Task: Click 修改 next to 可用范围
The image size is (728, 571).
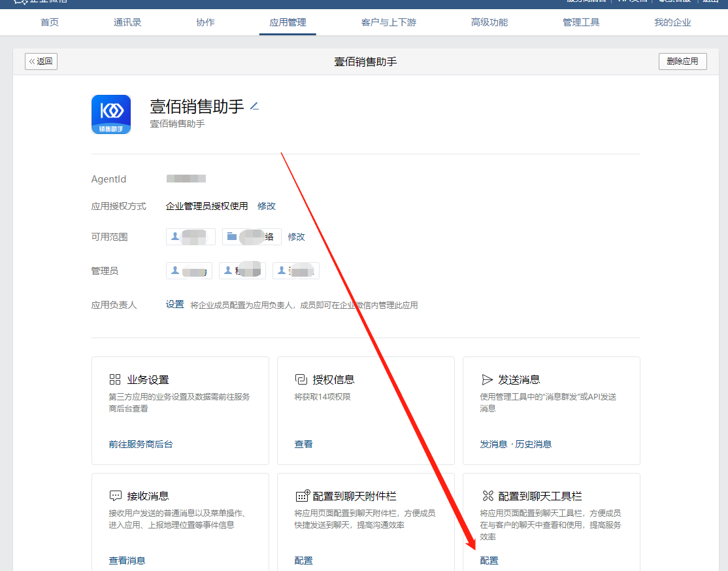Action: (296, 237)
